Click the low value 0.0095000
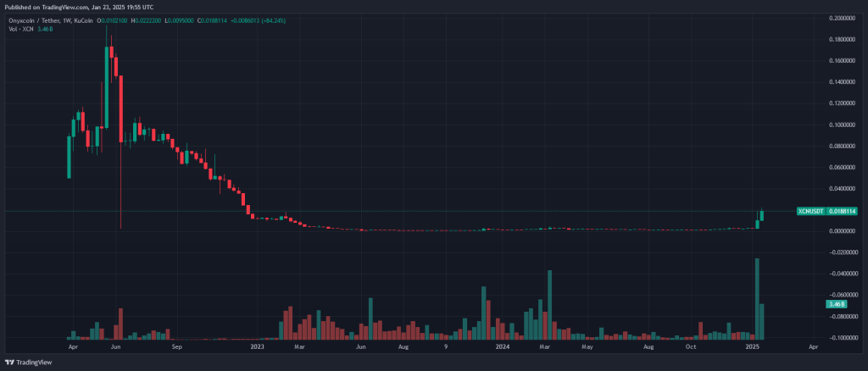Screen dimensions: 868x371 (179, 20)
